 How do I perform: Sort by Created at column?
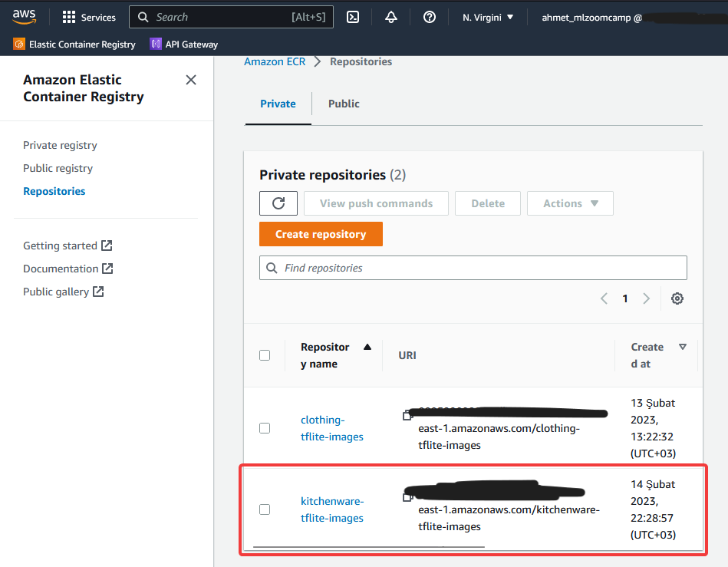point(658,355)
